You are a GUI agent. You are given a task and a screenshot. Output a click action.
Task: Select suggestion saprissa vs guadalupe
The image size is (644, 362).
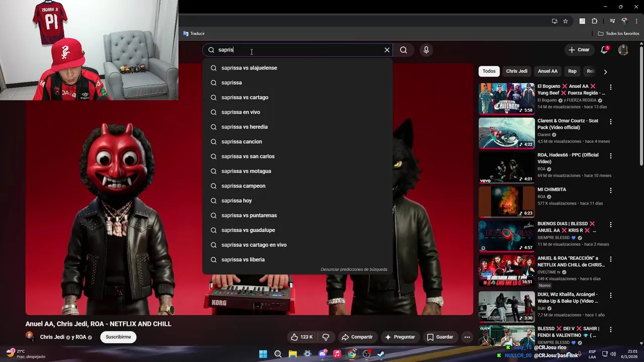coord(297,230)
